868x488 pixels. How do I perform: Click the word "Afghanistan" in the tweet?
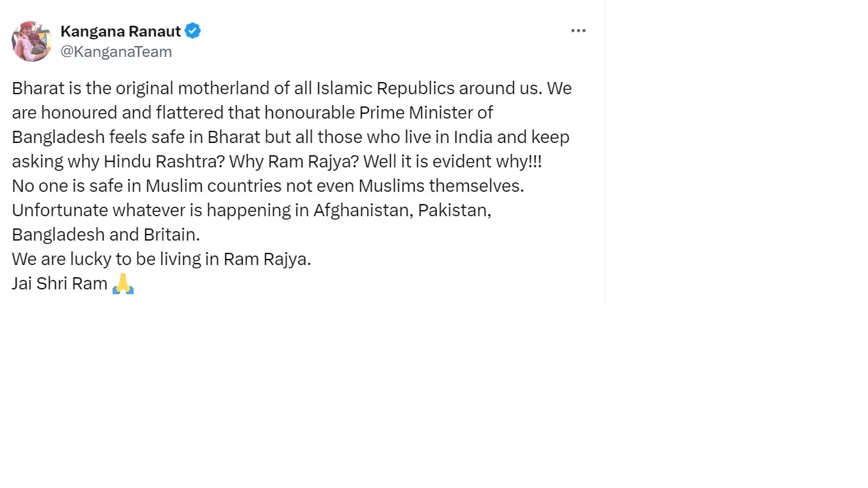click(x=360, y=210)
